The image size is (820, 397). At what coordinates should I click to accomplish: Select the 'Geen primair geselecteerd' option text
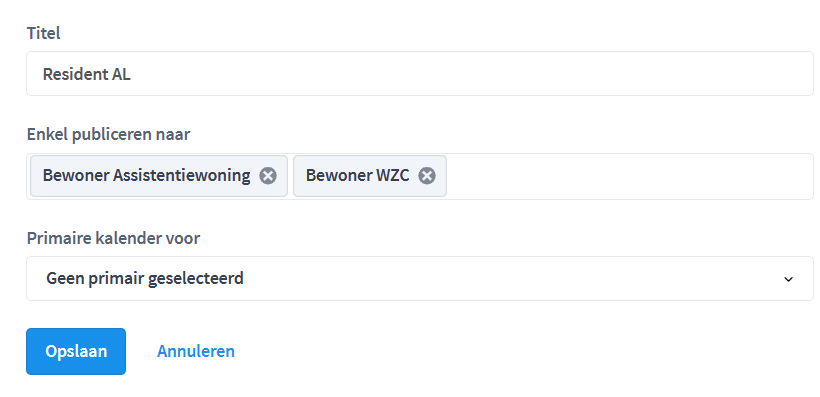145,278
